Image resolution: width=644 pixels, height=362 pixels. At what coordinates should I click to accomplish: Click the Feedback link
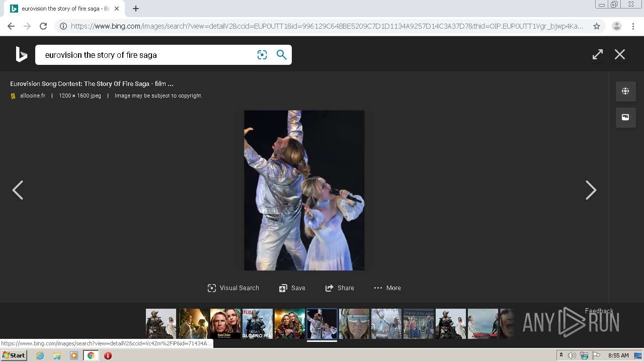tap(599, 311)
